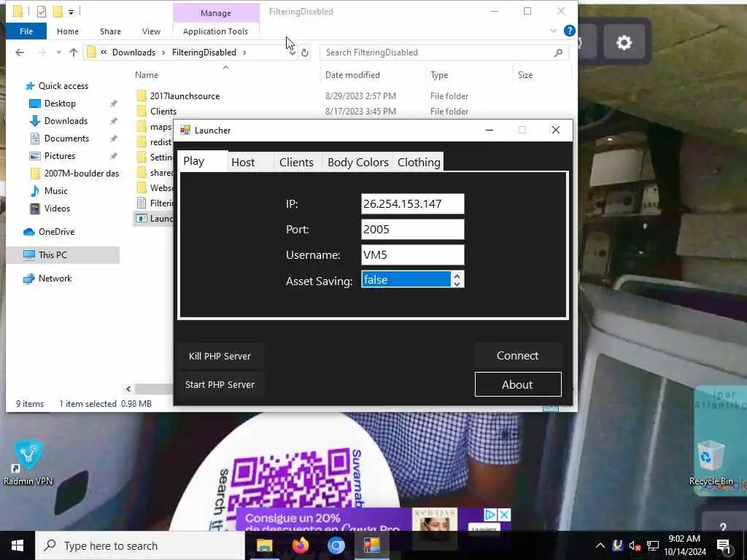Click the Connect button
Viewport: 747px width, 560px height.
click(518, 355)
